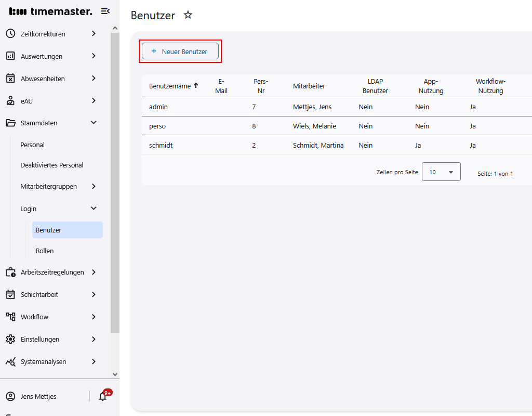Open the Personal menu item
Viewport: 532px width, 416px height.
(33, 145)
